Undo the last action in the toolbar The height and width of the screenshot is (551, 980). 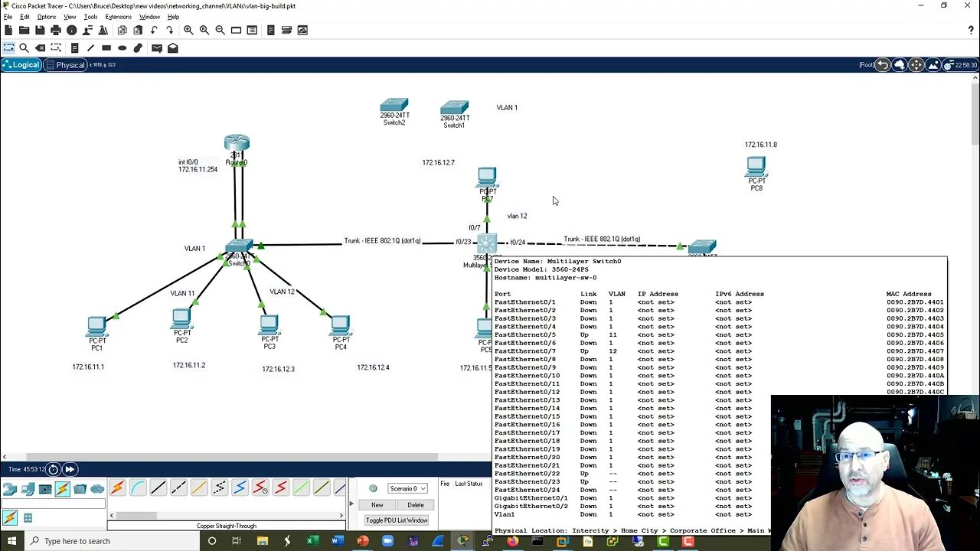point(154,30)
